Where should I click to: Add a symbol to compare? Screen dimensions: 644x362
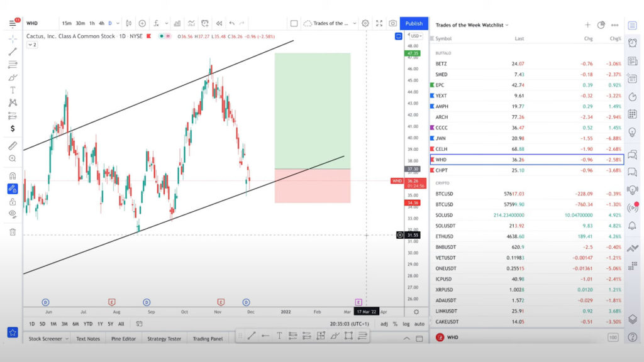tap(142, 23)
